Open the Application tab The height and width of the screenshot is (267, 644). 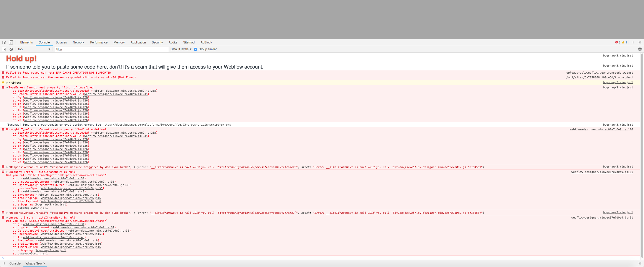coord(138,42)
